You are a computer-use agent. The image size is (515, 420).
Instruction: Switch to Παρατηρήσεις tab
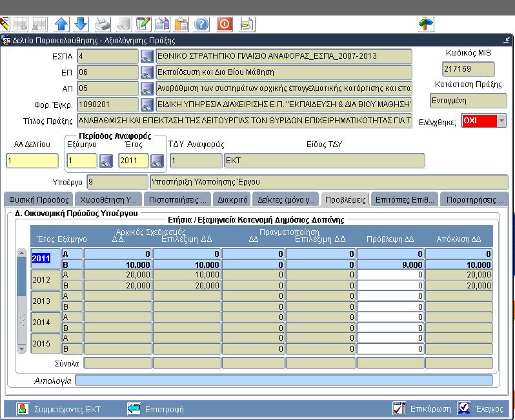tap(474, 199)
